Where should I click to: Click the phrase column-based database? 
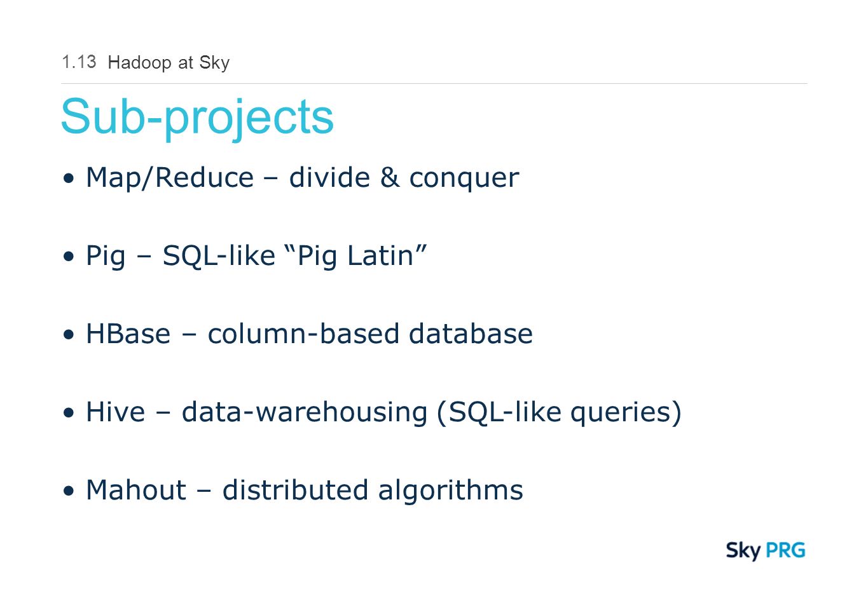click(x=370, y=334)
